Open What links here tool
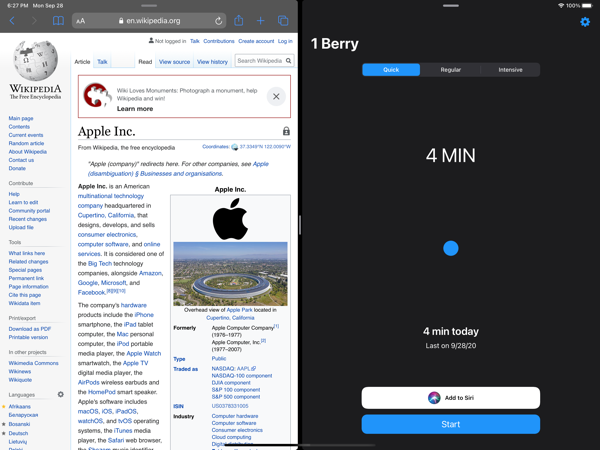600x450 pixels. point(27,253)
